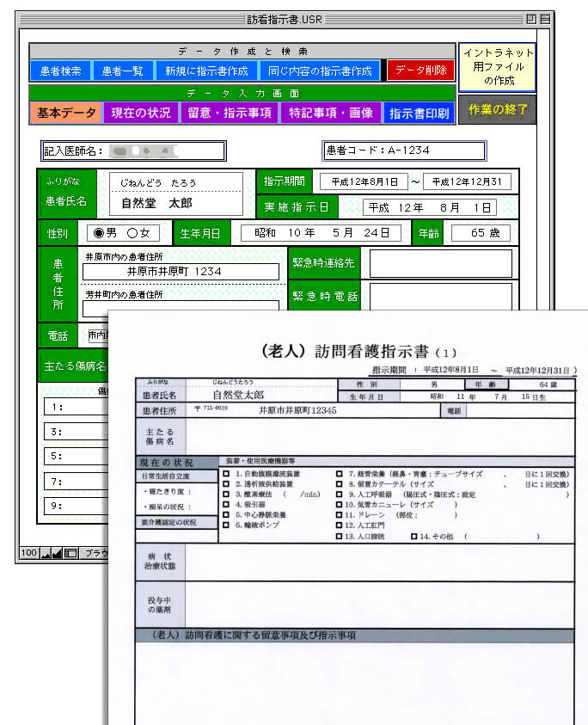
Task: Check 10. 気管カニューレ box on printed form
Action: pyautogui.click(x=340, y=505)
